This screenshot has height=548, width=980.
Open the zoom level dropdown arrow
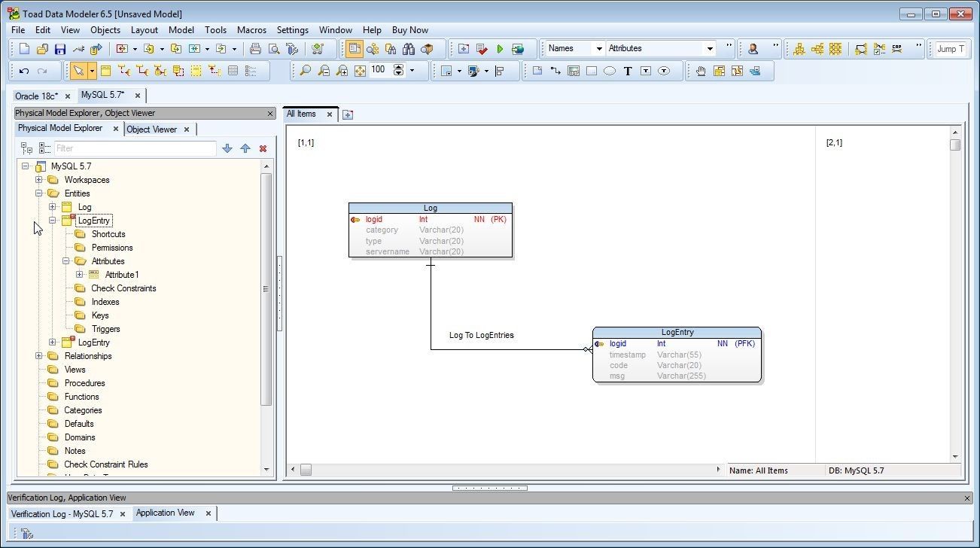pos(412,71)
